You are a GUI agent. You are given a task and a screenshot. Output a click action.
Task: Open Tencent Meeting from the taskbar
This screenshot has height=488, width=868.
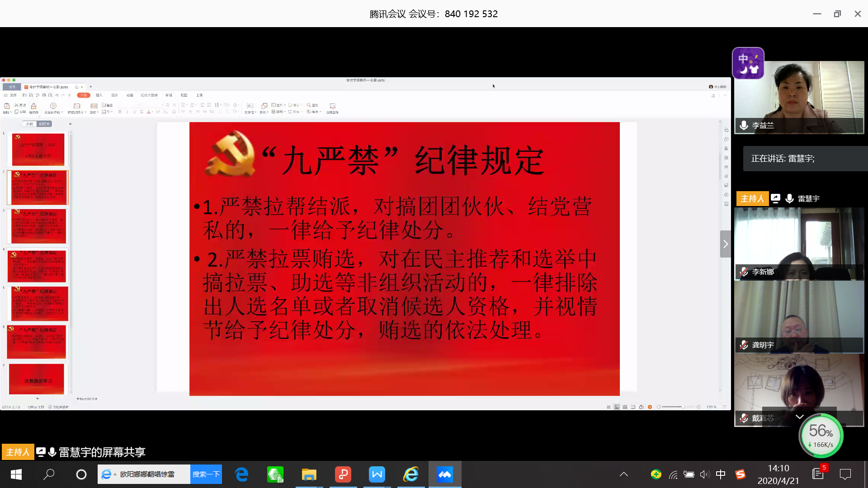click(444, 474)
